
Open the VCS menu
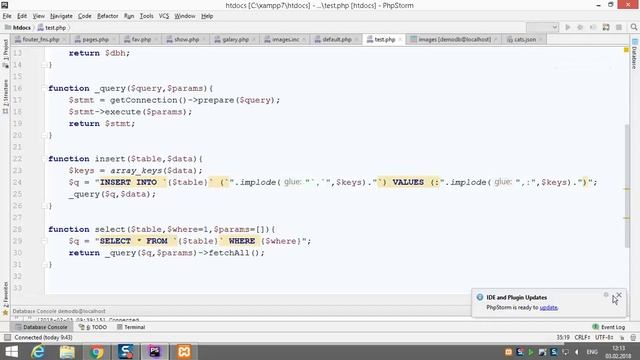pyautogui.click(x=164, y=16)
